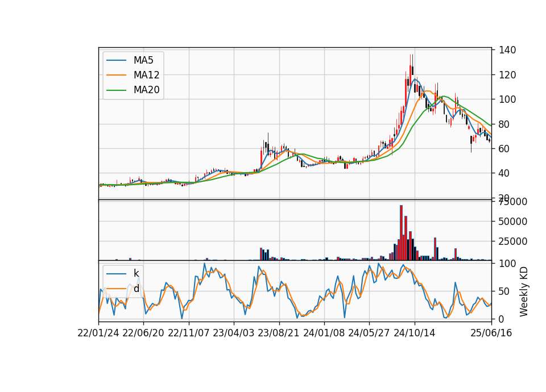Image resolution: width=546 pixels, height=392 pixels.
Task: Click the 25000 volume axis label
Action: (513, 241)
